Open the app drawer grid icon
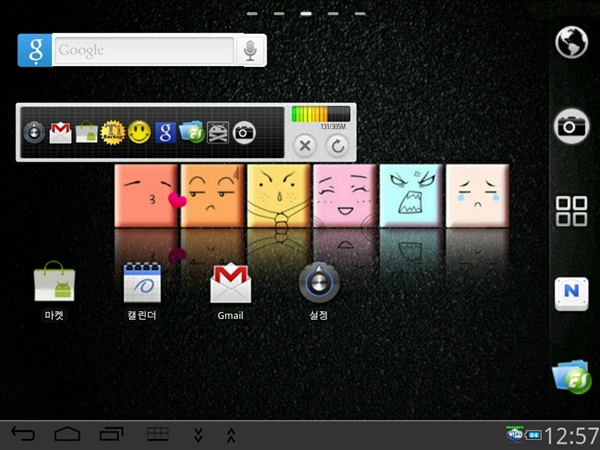The width and height of the screenshot is (600, 450). click(571, 211)
